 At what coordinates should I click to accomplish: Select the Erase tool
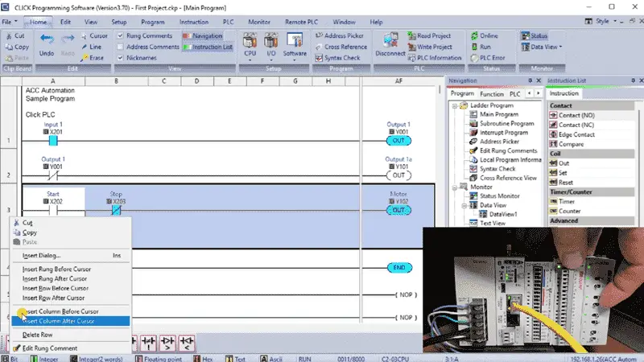(92, 58)
